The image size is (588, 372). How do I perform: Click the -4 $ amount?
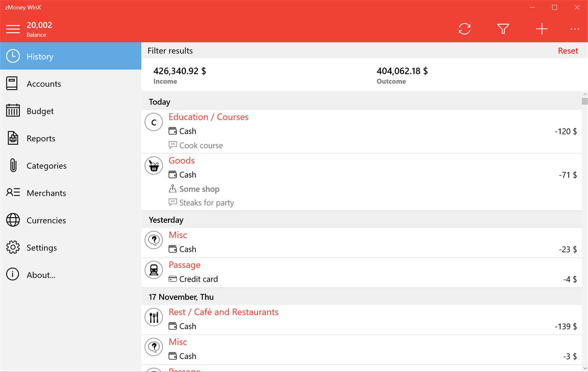click(570, 279)
